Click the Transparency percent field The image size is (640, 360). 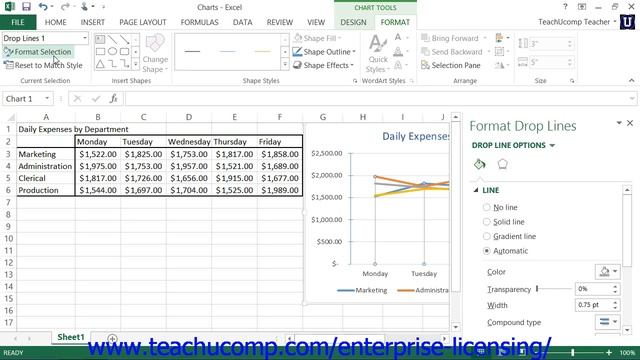(x=593, y=289)
